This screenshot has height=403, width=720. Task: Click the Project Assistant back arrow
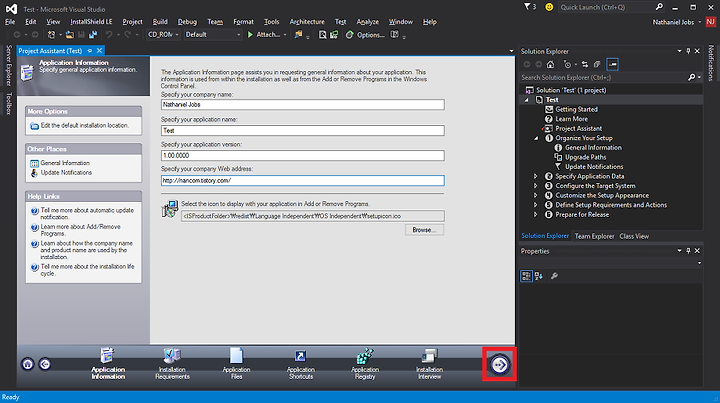click(45, 364)
